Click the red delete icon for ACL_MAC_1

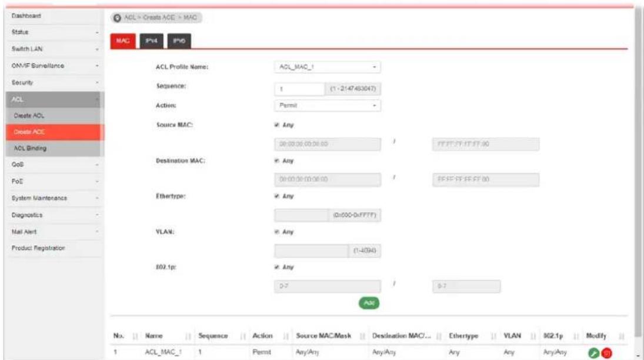point(606,352)
